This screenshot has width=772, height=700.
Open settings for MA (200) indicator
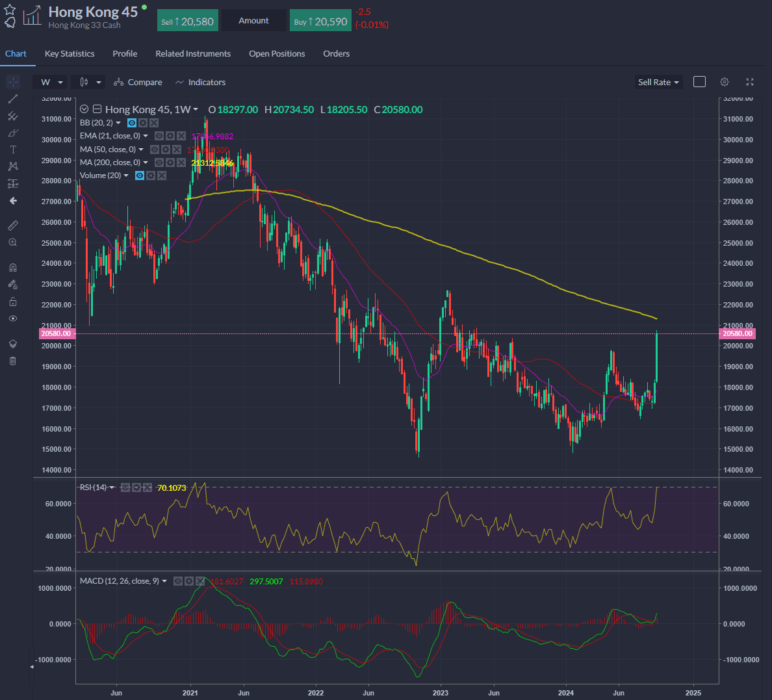[x=170, y=162]
